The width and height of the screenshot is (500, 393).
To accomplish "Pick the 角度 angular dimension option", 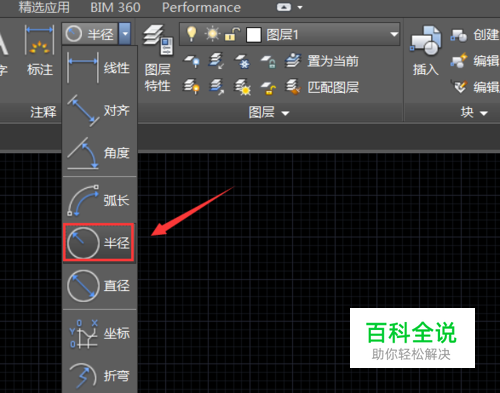I will (99, 153).
